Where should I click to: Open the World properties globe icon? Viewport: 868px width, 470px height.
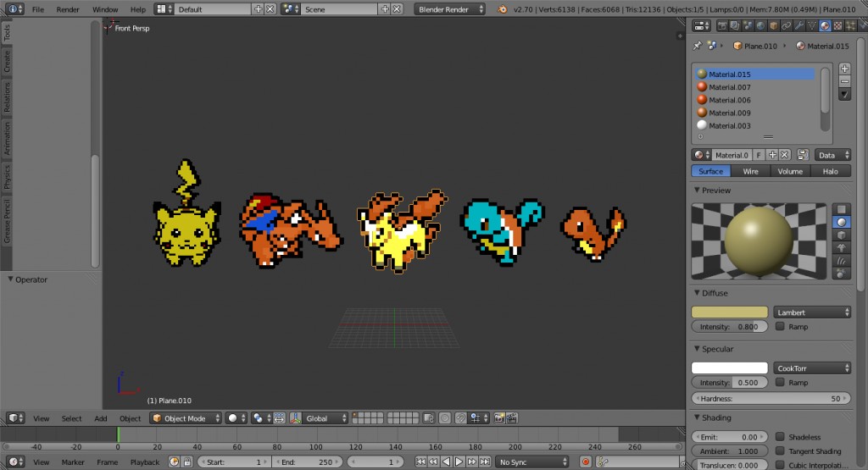(760, 25)
